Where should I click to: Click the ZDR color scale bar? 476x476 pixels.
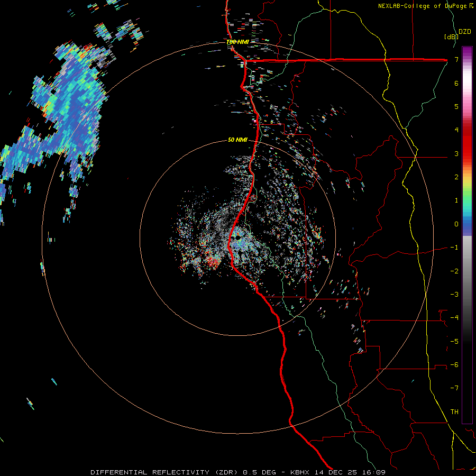[x=467, y=235]
